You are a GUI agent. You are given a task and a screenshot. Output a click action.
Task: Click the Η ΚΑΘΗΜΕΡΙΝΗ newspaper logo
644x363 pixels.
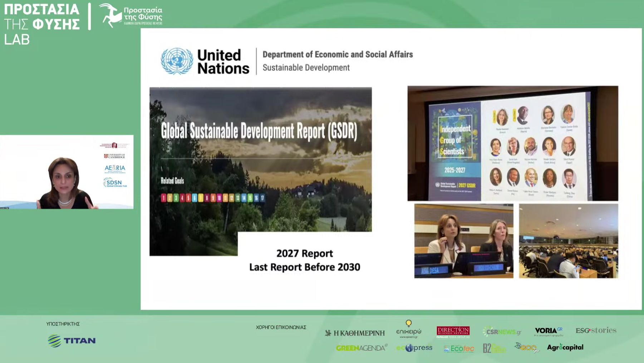pos(355,333)
